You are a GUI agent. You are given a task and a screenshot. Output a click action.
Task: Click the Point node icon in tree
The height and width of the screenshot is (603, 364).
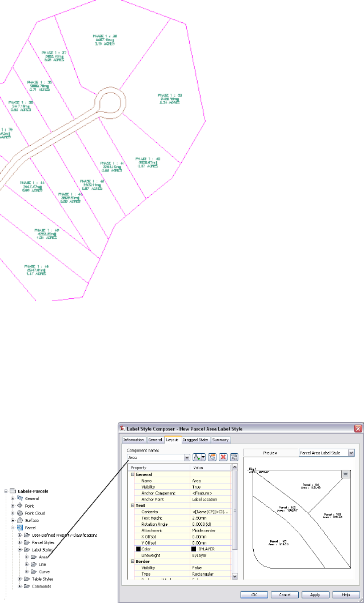(x=21, y=506)
